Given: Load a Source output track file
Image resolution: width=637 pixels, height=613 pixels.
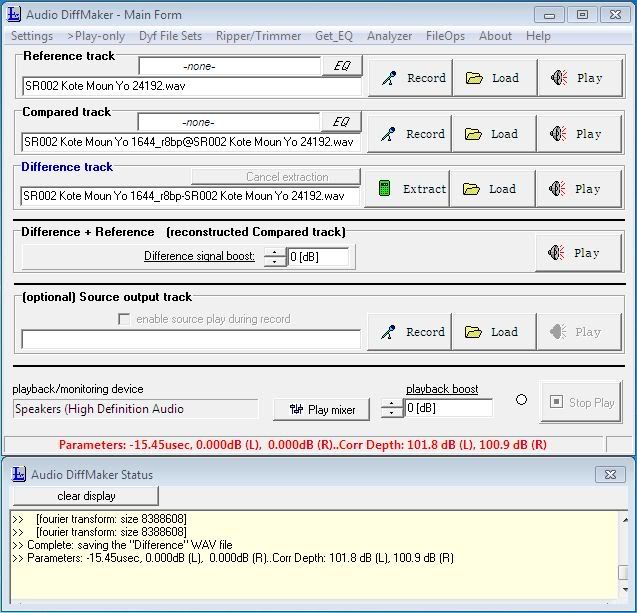Looking at the screenshot, I should point(494,332).
